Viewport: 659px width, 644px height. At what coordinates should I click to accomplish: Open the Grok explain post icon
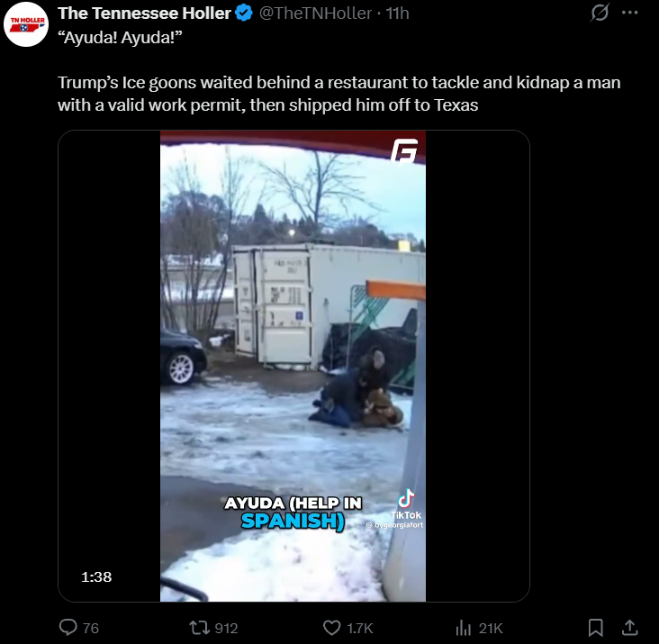[x=600, y=13]
